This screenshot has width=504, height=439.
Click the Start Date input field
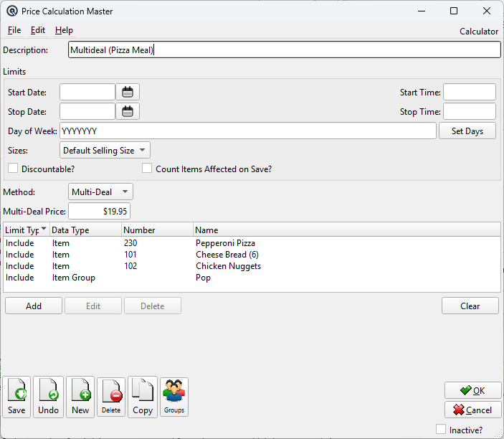pyautogui.click(x=87, y=93)
